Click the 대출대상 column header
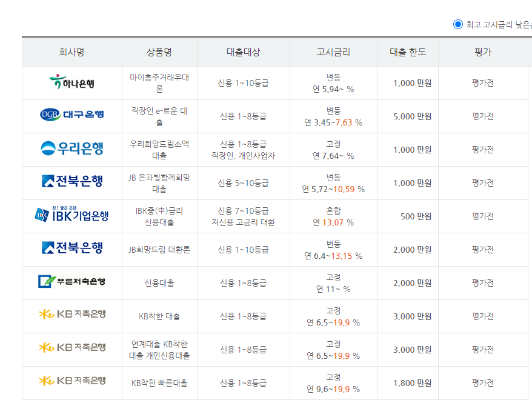The width and height of the screenshot is (532, 400). coord(243,52)
